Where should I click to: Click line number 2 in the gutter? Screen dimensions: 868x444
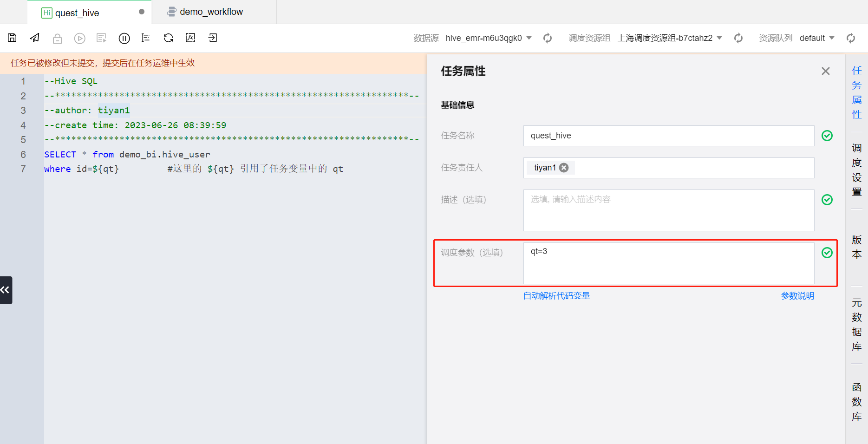23,96
